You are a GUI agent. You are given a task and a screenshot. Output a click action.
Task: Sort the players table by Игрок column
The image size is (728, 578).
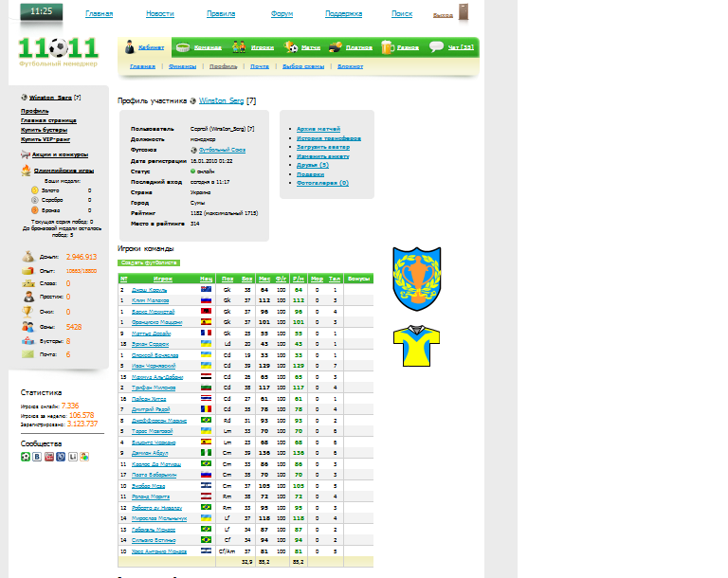click(x=163, y=279)
